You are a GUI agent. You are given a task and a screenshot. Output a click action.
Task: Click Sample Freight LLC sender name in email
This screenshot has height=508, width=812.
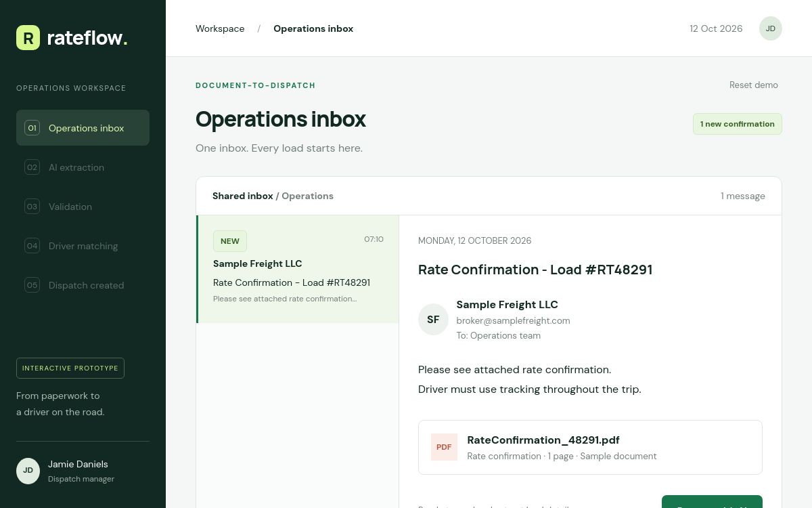pyautogui.click(x=507, y=305)
